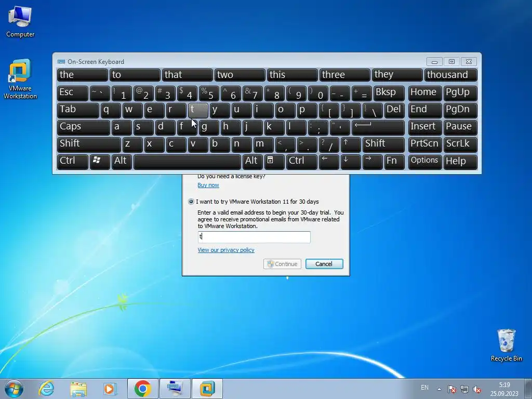Click the Insert key on keyboard

pos(425,128)
